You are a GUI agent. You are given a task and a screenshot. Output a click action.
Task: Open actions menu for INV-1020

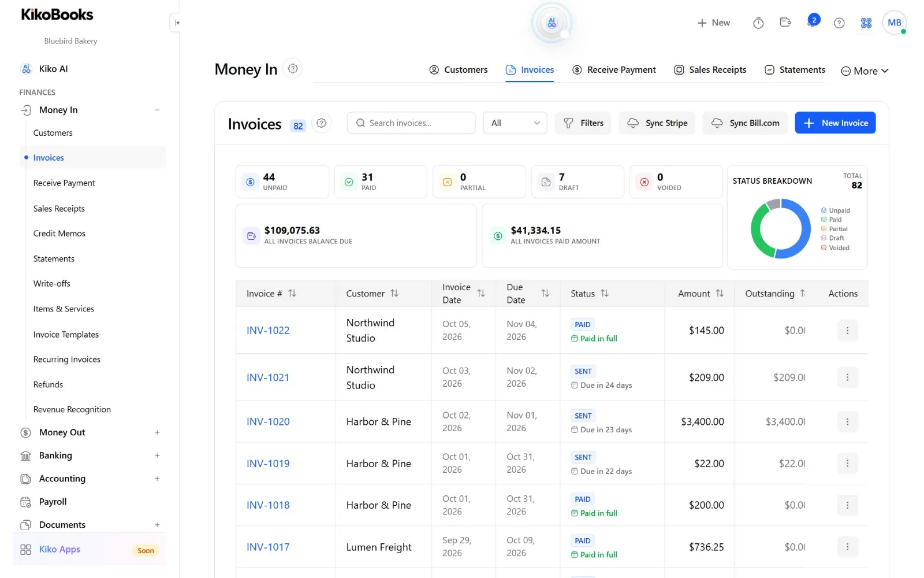pyautogui.click(x=847, y=422)
